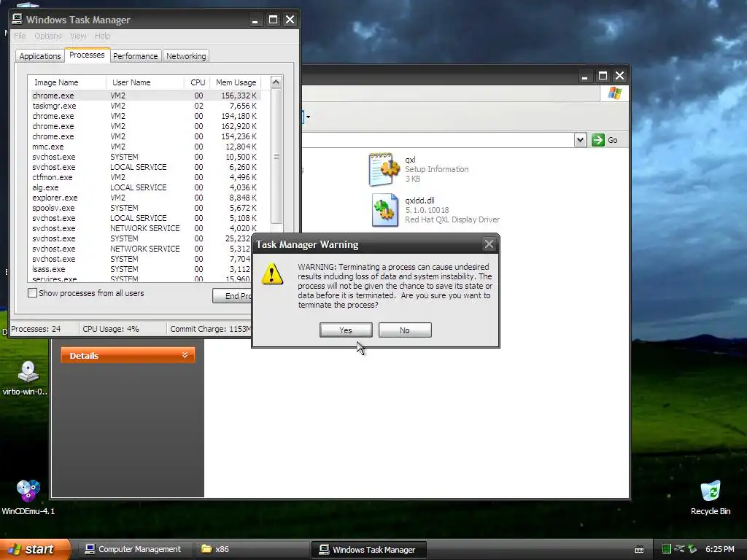Select chrome.exe using 154,236 K memory
The image size is (747, 560).
pos(144,136)
